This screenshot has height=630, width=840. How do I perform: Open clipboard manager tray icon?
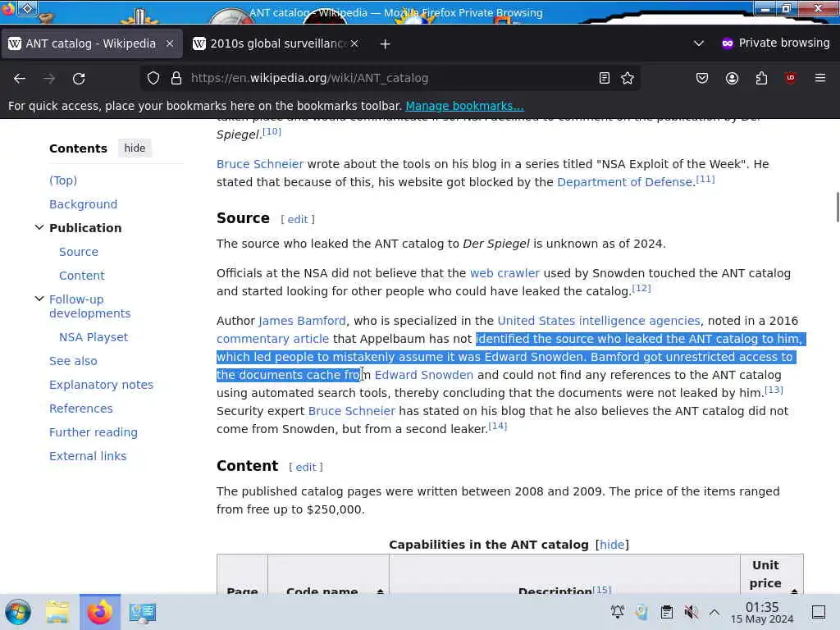coord(666,612)
